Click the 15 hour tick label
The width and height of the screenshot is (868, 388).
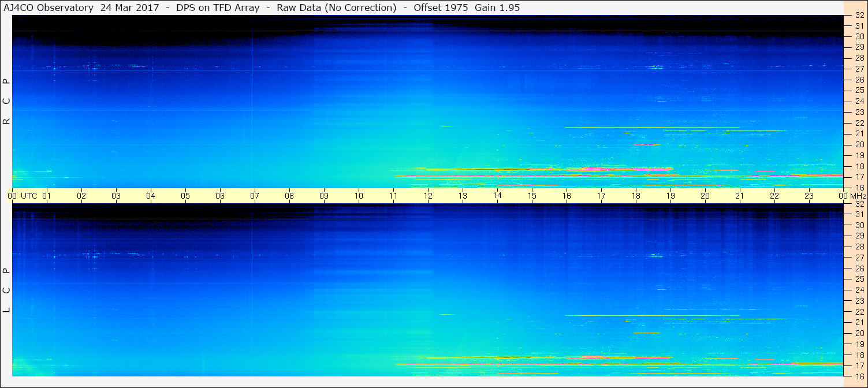pos(532,196)
